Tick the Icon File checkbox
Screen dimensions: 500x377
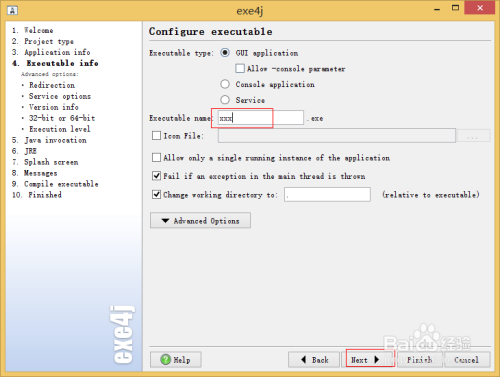156,136
